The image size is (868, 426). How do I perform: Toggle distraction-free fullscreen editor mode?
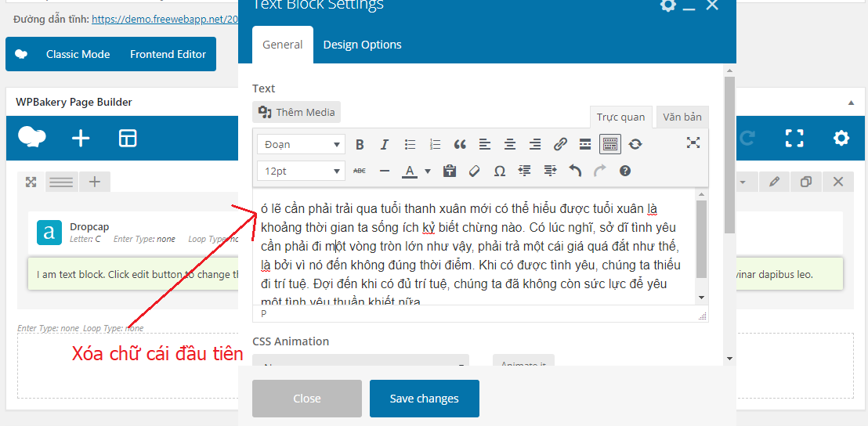point(693,143)
